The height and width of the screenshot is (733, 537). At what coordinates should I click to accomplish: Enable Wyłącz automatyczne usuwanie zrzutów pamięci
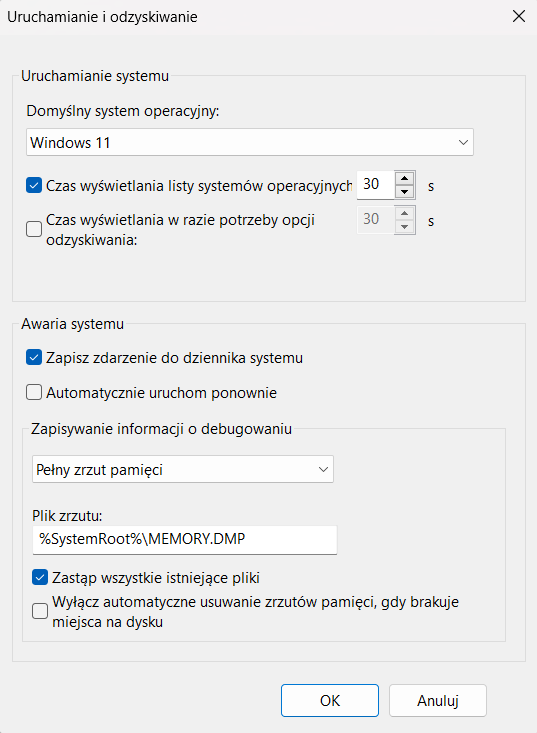[40, 611]
